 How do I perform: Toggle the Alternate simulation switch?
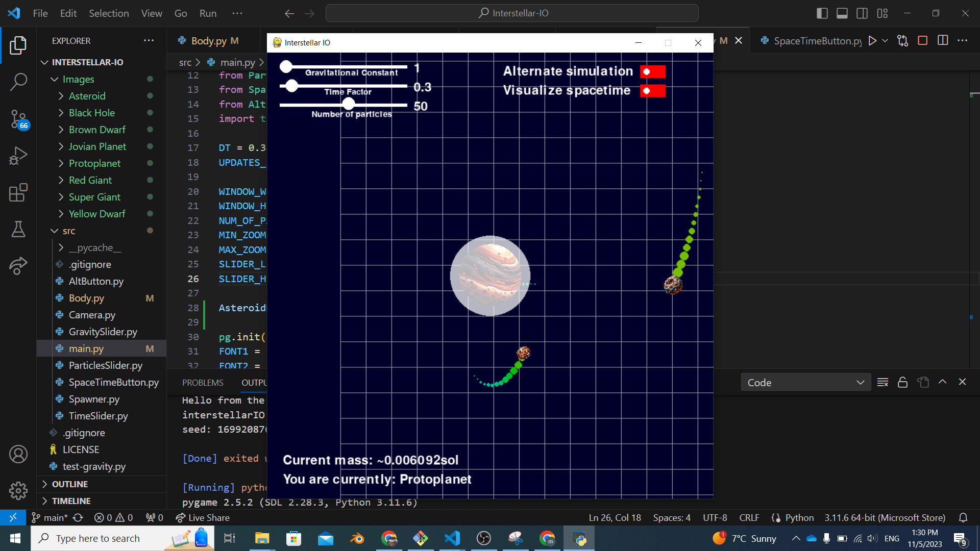pyautogui.click(x=653, y=72)
